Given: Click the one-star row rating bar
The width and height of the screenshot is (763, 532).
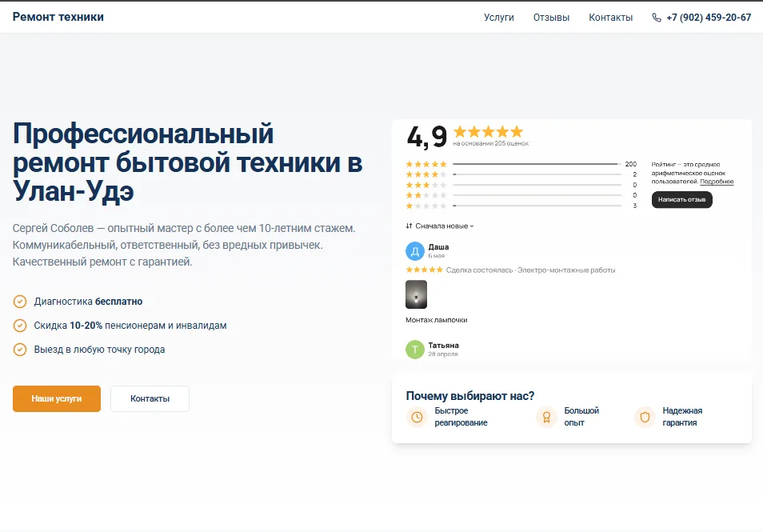Looking at the screenshot, I should point(537,206).
